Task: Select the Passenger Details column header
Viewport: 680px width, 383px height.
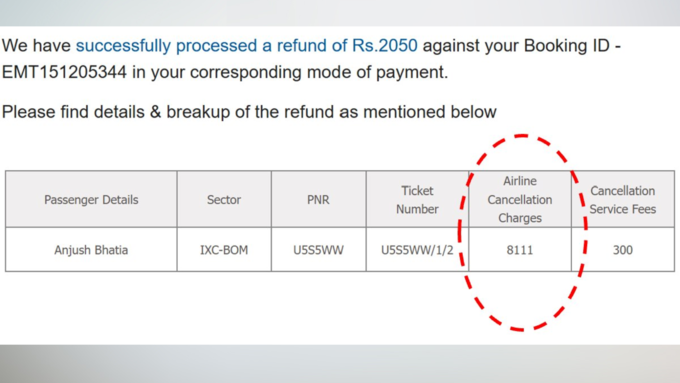Action: click(91, 200)
